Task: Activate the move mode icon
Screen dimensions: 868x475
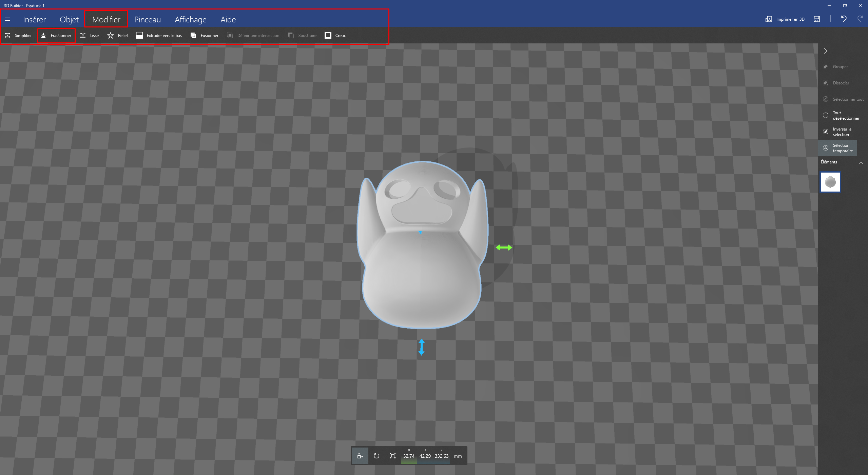Action: 360,456
